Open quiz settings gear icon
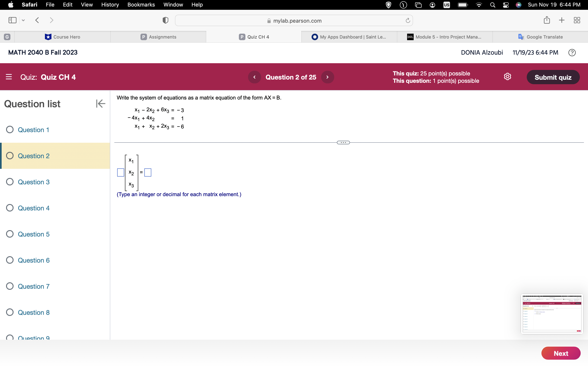The image size is (588, 367). click(x=507, y=77)
